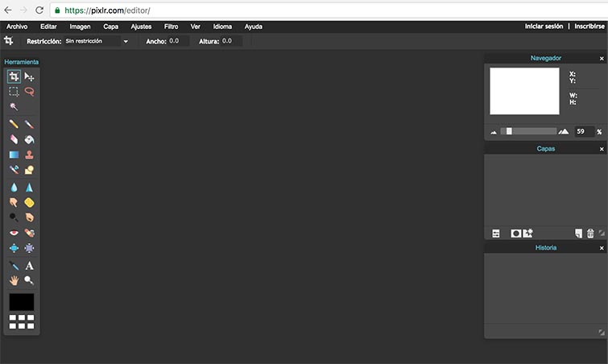Open the white grid swatches button
The width and height of the screenshot is (608, 364).
21,322
